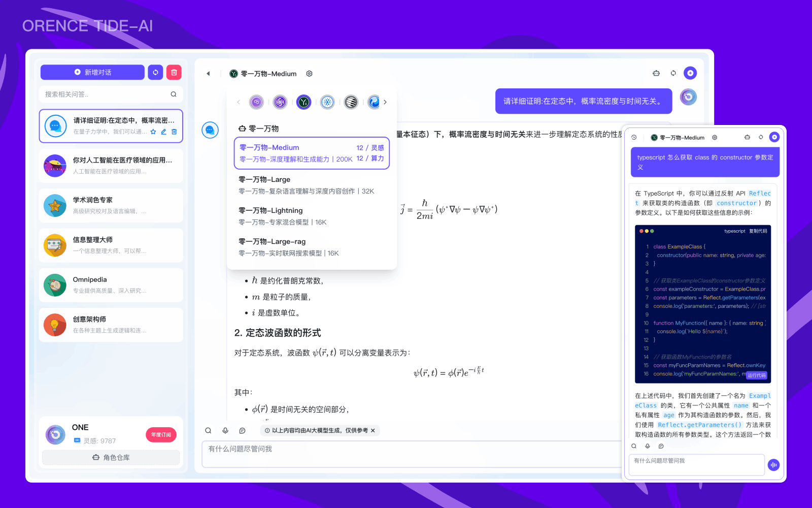Click the refresh icon in the floating chat window
This screenshot has width=812, height=508.
coord(761,137)
